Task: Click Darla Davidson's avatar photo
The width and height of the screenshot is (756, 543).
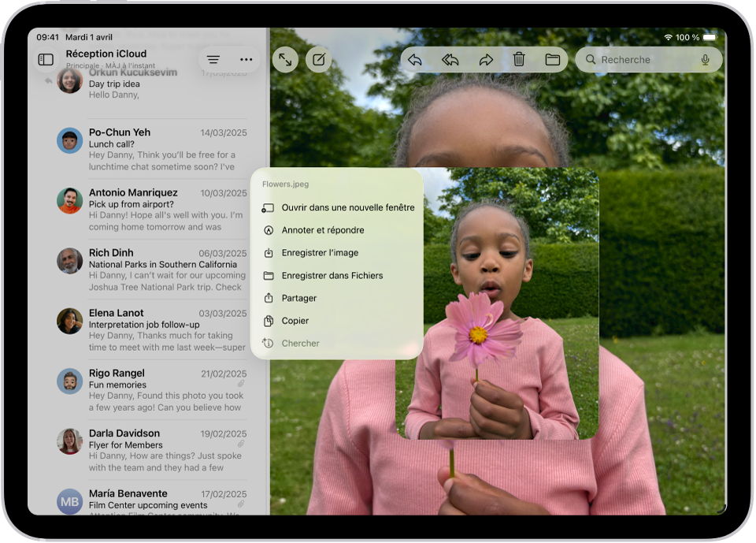Action: (x=70, y=441)
